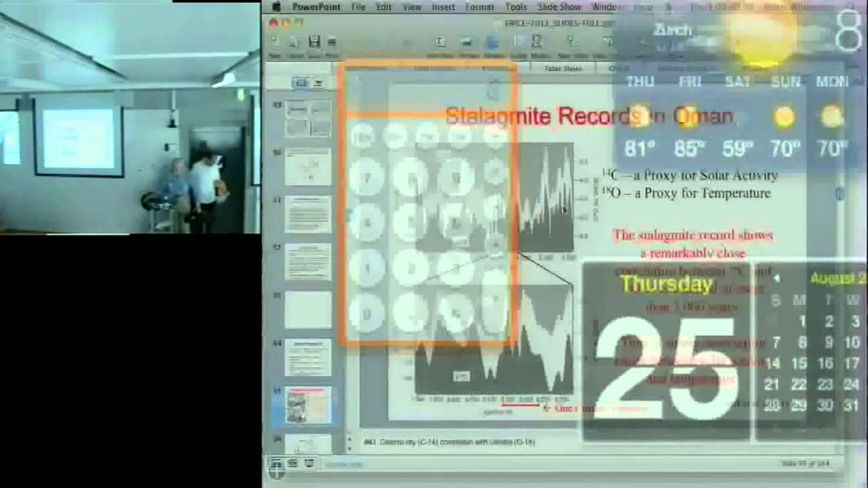Select slide 54 thumbnail
Viewport: 868px width, 488px height.
click(x=308, y=357)
